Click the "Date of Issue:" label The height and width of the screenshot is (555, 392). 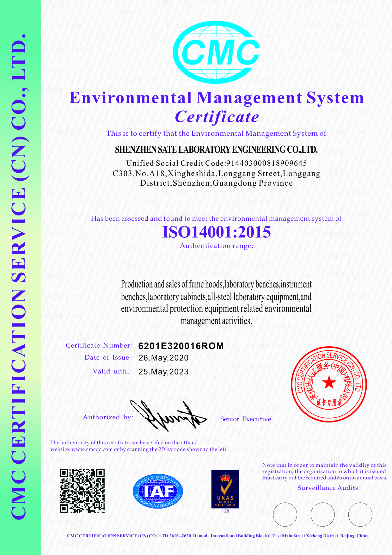pos(108,357)
